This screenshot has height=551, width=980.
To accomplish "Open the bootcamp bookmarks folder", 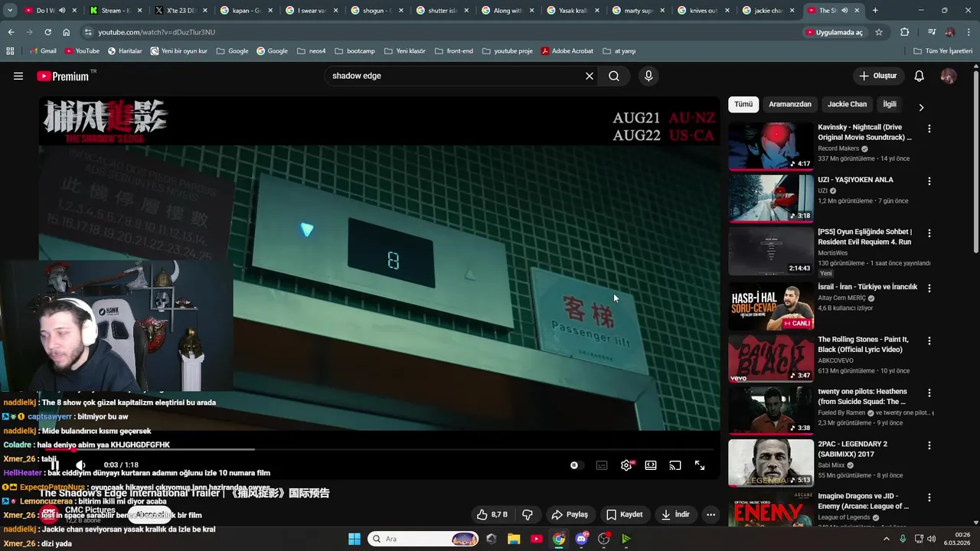I will tap(354, 51).
